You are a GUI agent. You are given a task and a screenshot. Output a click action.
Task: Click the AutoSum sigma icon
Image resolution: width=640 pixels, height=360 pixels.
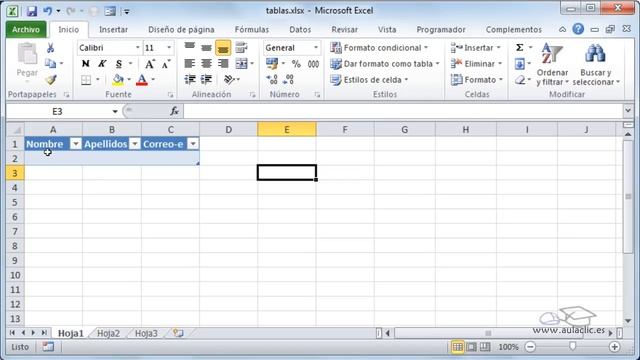520,48
